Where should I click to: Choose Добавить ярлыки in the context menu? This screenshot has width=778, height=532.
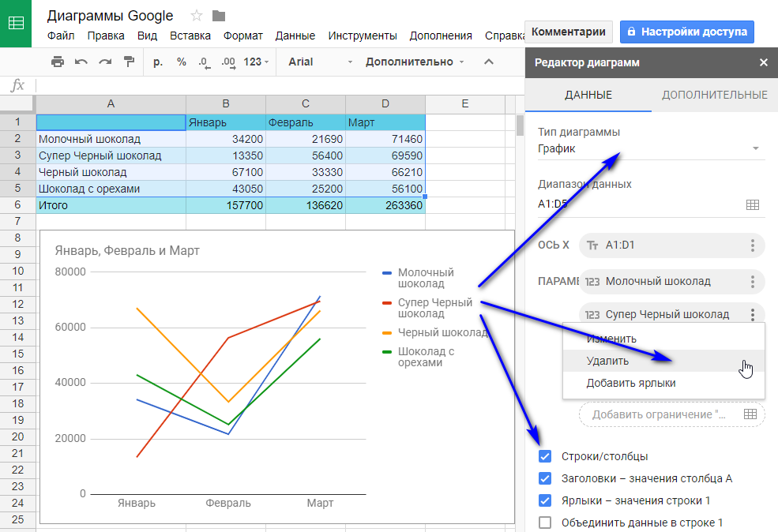(x=663, y=384)
